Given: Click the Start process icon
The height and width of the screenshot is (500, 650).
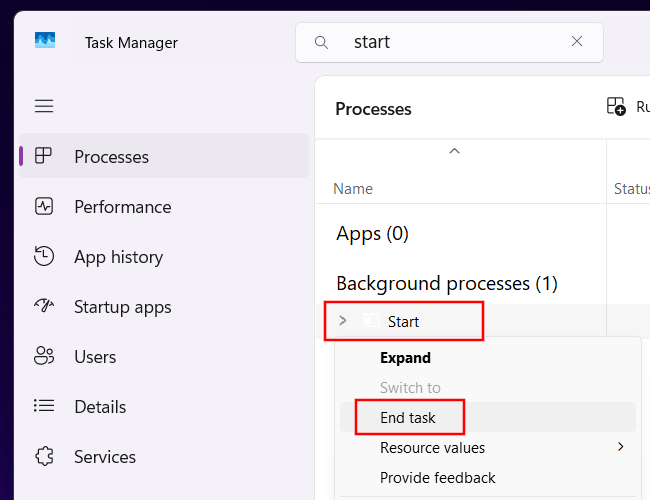Looking at the screenshot, I should click(371, 320).
